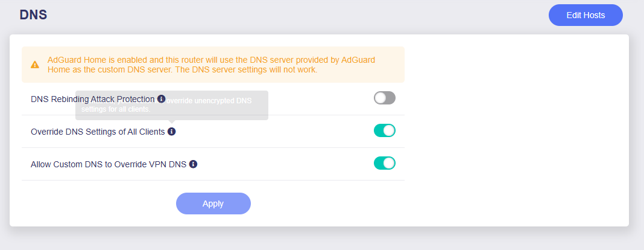Click empty white panel area right of toggles

513,133
